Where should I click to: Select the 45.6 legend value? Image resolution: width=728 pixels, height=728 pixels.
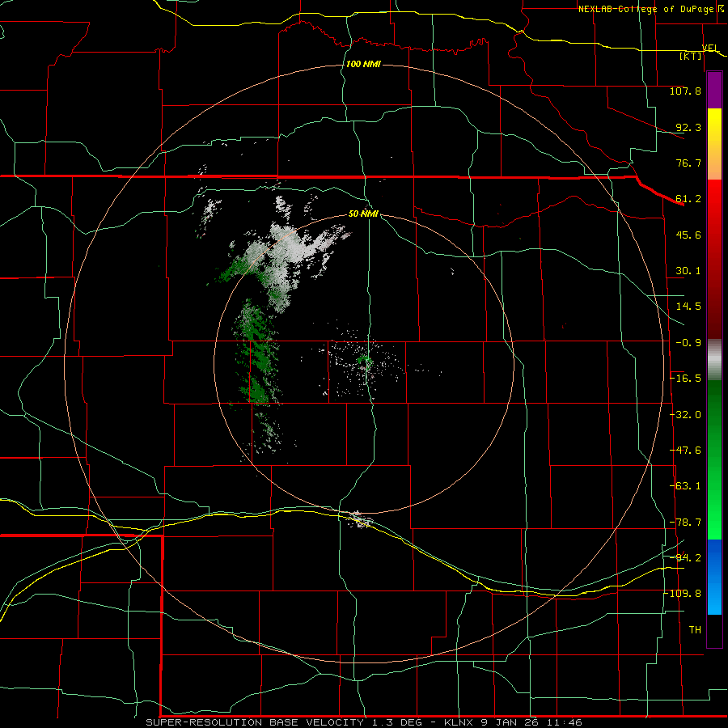click(x=688, y=235)
